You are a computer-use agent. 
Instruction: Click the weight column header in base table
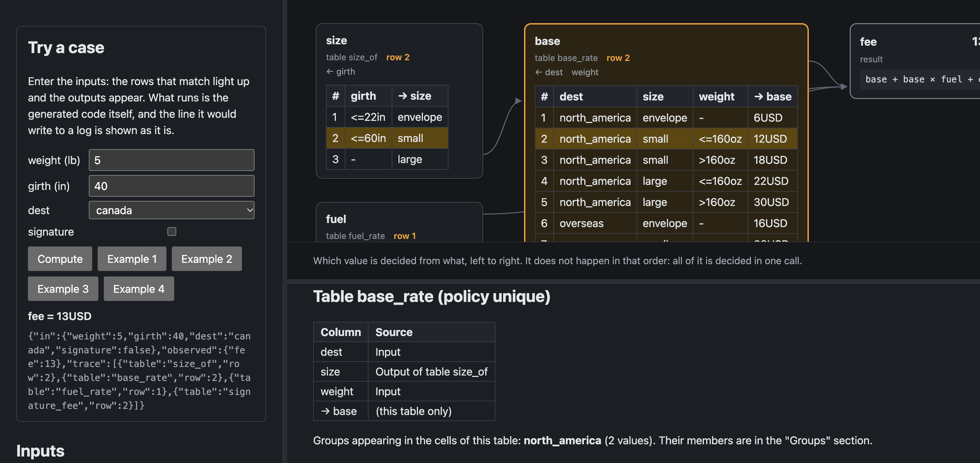click(x=720, y=97)
